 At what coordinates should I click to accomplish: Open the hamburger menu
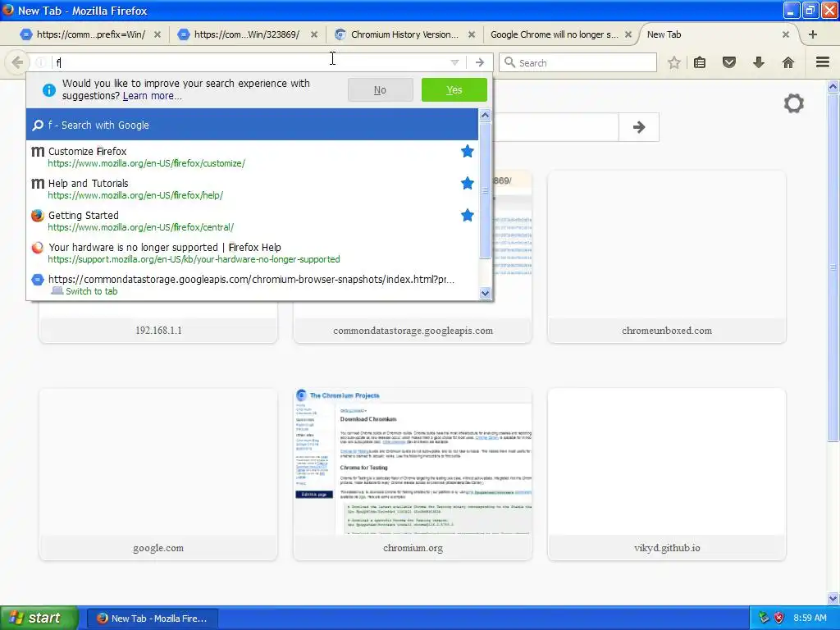point(823,62)
